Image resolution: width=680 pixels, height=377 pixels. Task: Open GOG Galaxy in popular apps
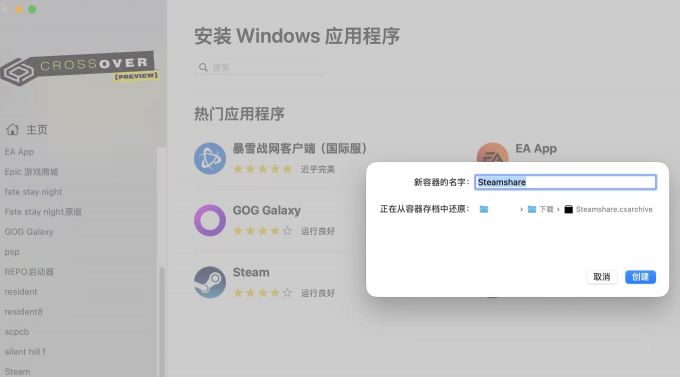coord(267,210)
